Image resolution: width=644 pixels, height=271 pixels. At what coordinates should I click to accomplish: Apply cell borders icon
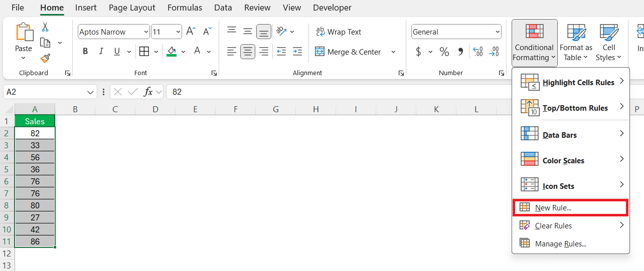tap(144, 51)
